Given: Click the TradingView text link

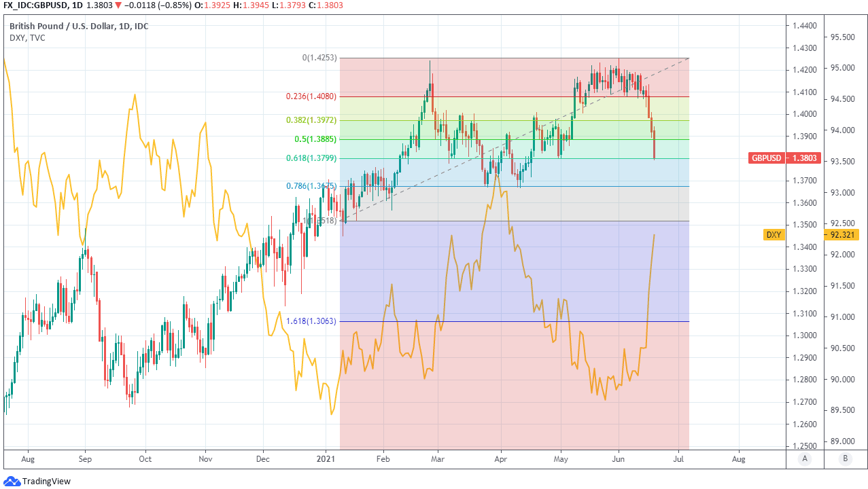Looking at the screenshot, I should point(46,481).
